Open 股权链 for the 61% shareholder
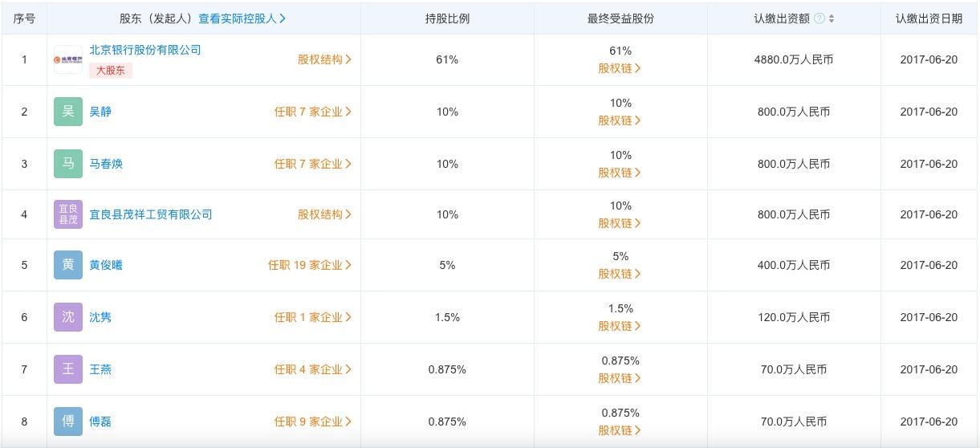 tap(620, 68)
